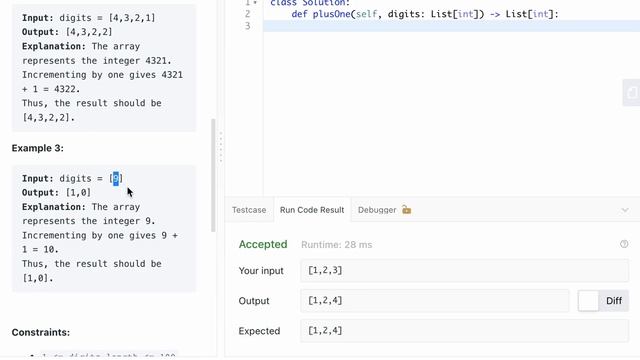Click the highlighted 9 in Example 3 input
This screenshot has width=640, height=360.
tap(116, 178)
